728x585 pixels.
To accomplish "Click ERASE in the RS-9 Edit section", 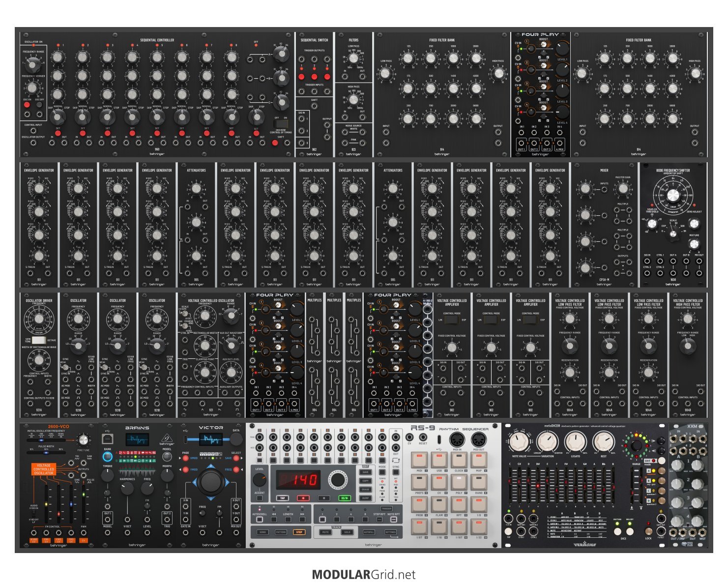I will click(x=365, y=490).
